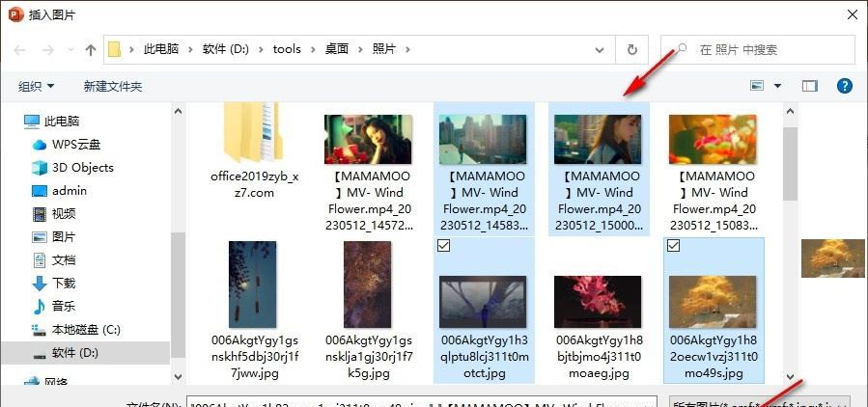Image resolution: width=868 pixels, height=407 pixels.
Task: Click the search box 在 照片 中搜索
Action: pyautogui.click(x=758, y=50)
